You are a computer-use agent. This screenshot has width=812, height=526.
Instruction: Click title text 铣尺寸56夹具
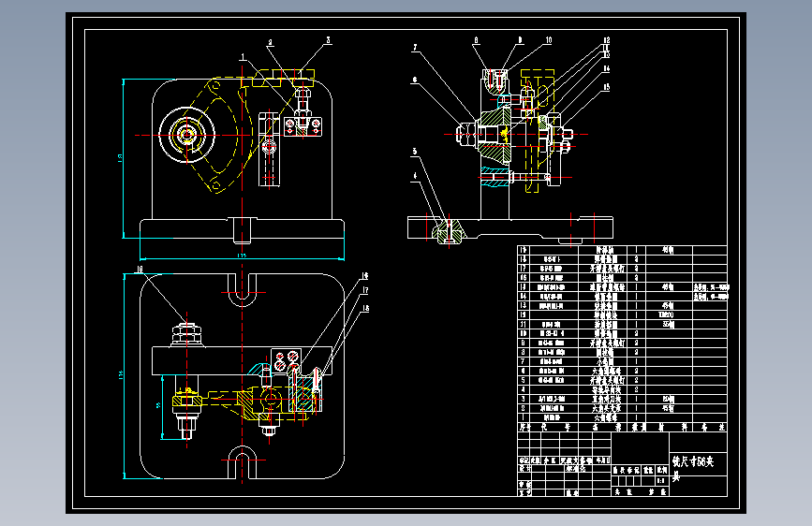click(693, 467)
